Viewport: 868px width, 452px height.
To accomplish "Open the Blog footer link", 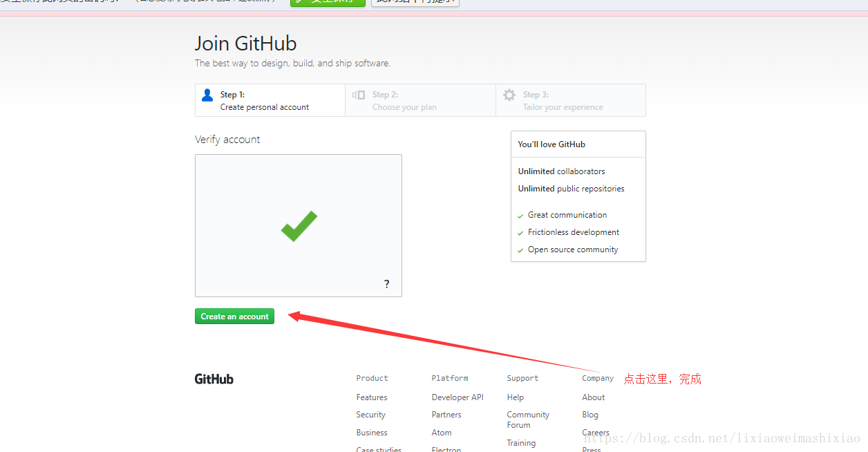I will point(590,415).
